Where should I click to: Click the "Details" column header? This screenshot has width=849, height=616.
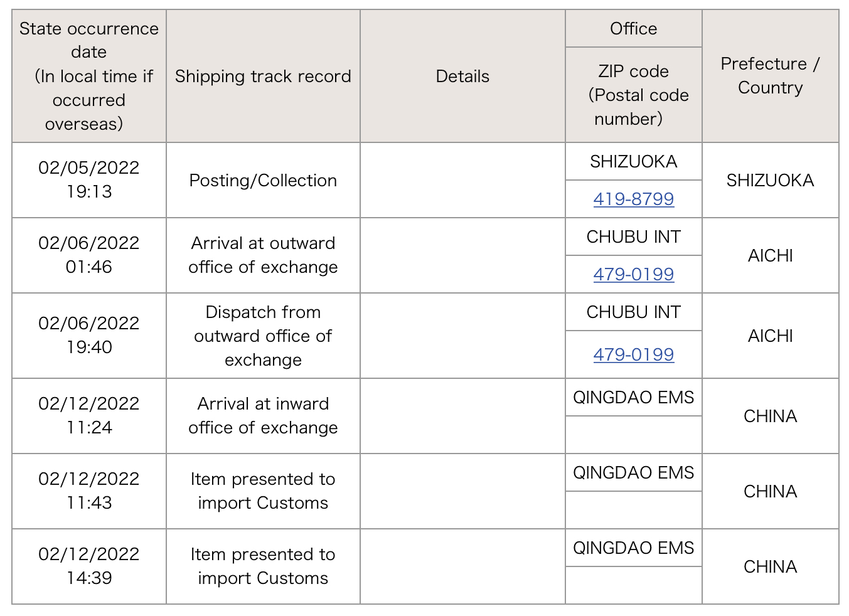coord(462,76)
